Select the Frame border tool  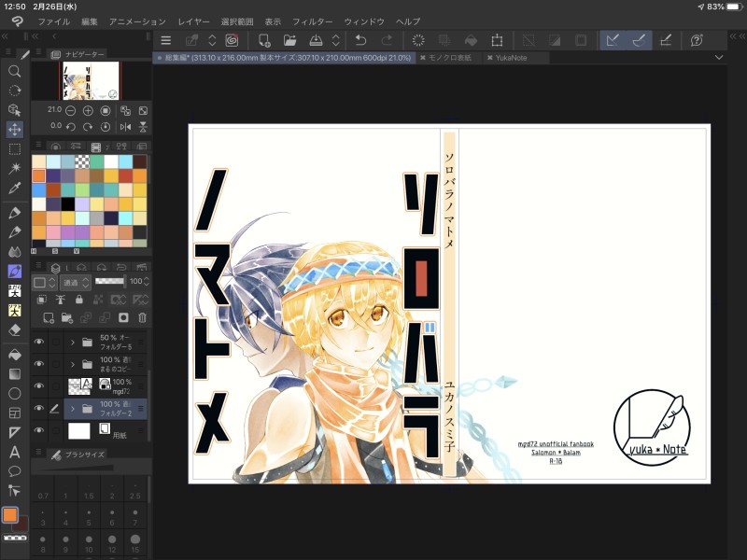[x=14, y=413]
